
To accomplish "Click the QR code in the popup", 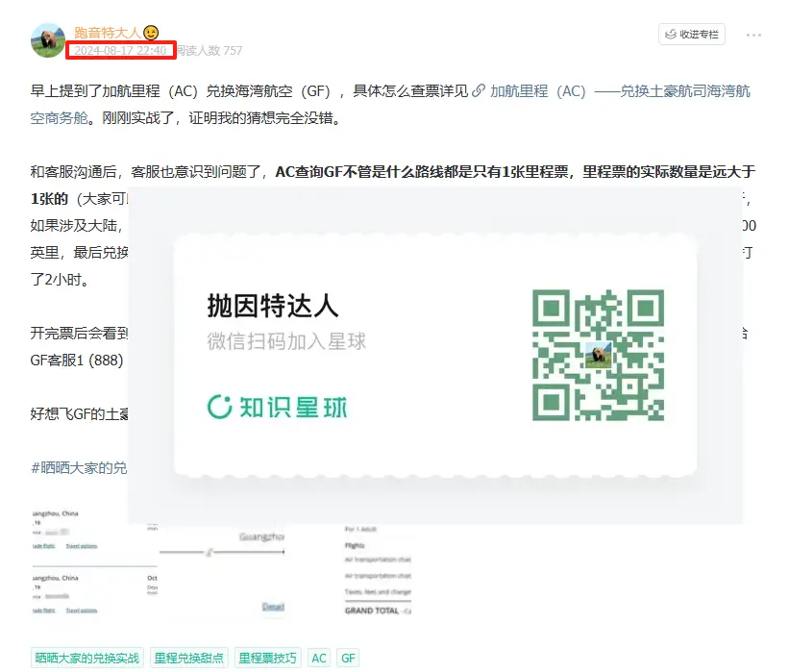I will 599,355.
